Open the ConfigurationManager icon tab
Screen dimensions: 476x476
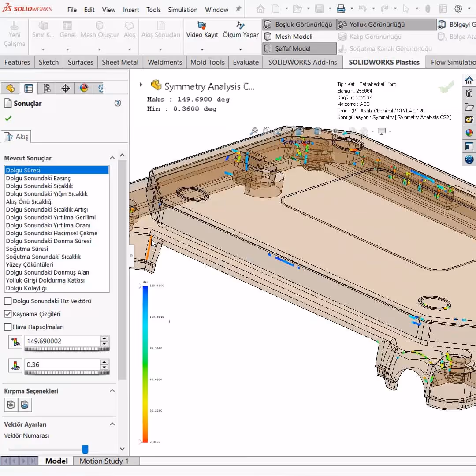tap(47, 88)
